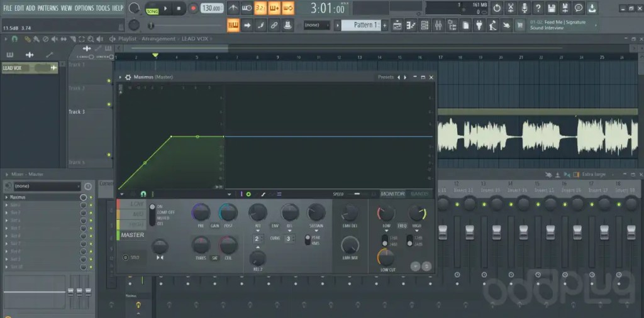Click the Presets label in Maximus

386,77
